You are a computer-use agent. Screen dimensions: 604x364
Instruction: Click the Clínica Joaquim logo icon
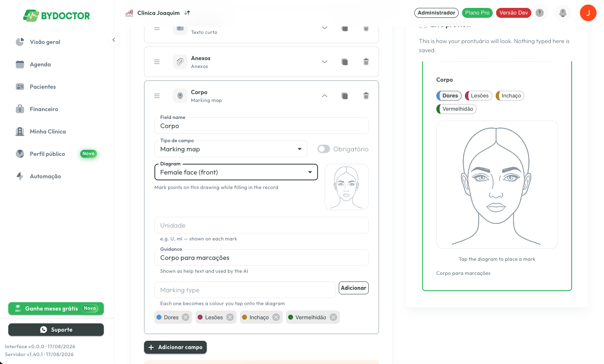tap(129, 13)
